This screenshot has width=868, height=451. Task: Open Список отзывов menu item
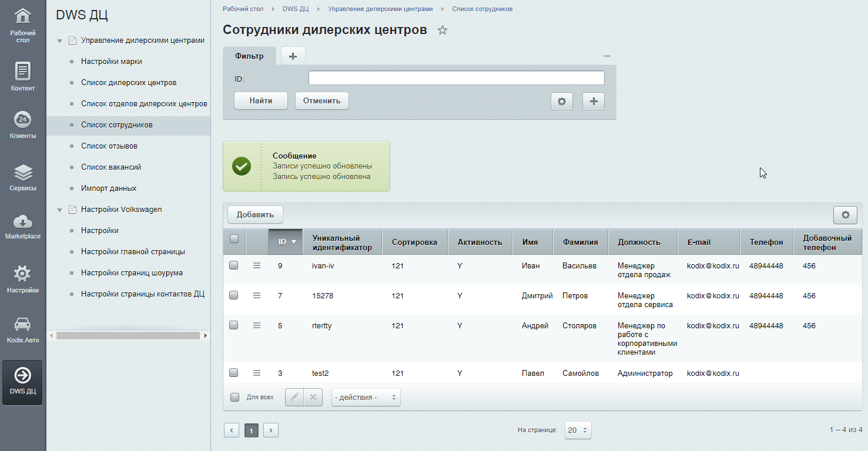point(109,146)
